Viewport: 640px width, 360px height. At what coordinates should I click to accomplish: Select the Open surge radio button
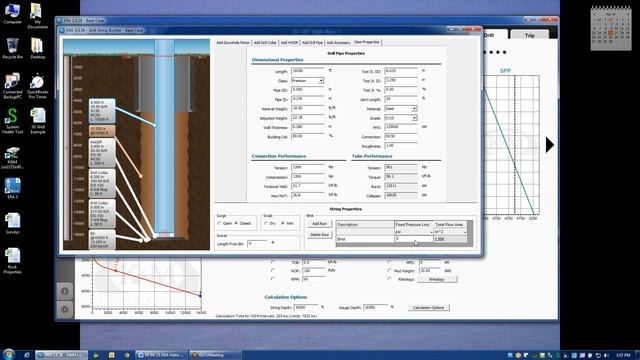tap(220, 223)
